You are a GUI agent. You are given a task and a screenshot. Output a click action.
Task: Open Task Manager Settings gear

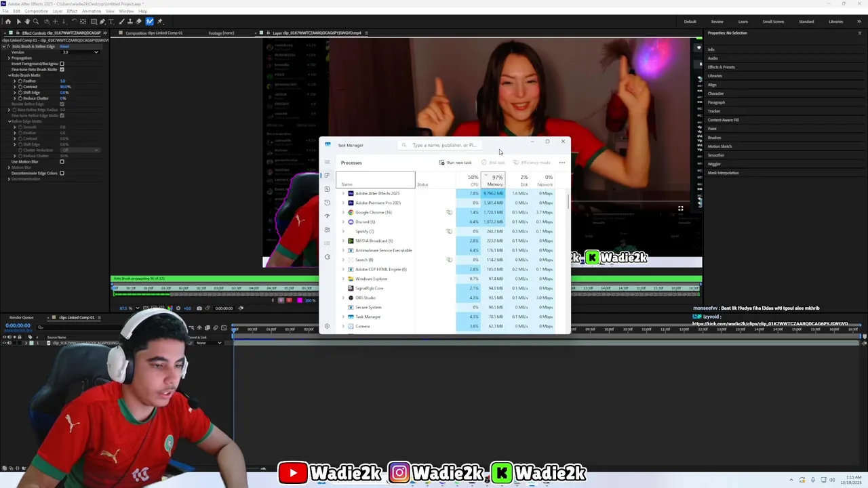[x=327, y=326]
